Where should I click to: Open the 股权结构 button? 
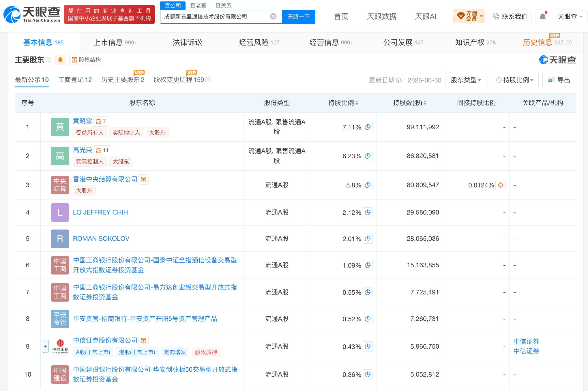tap(86, 60)
